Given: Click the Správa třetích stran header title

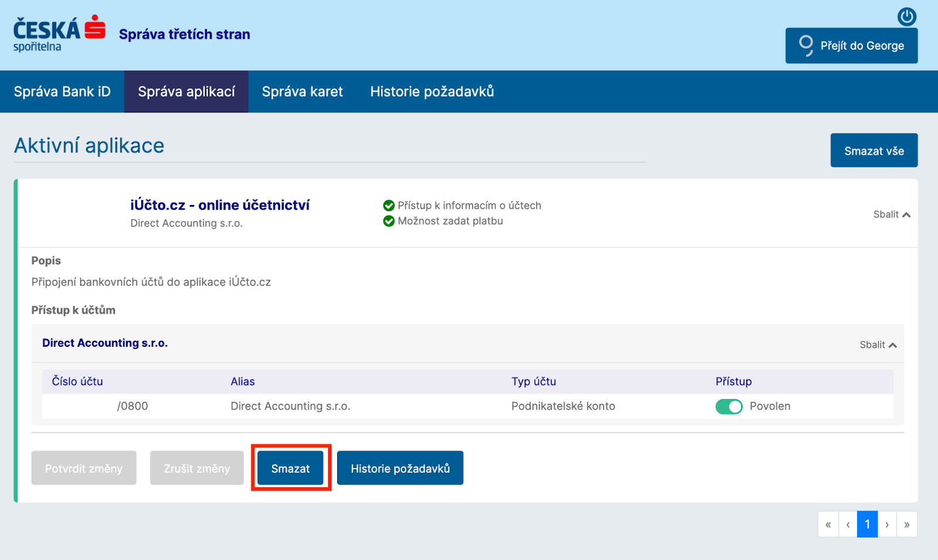Looking at the screenshot, I should coord(185,35).
